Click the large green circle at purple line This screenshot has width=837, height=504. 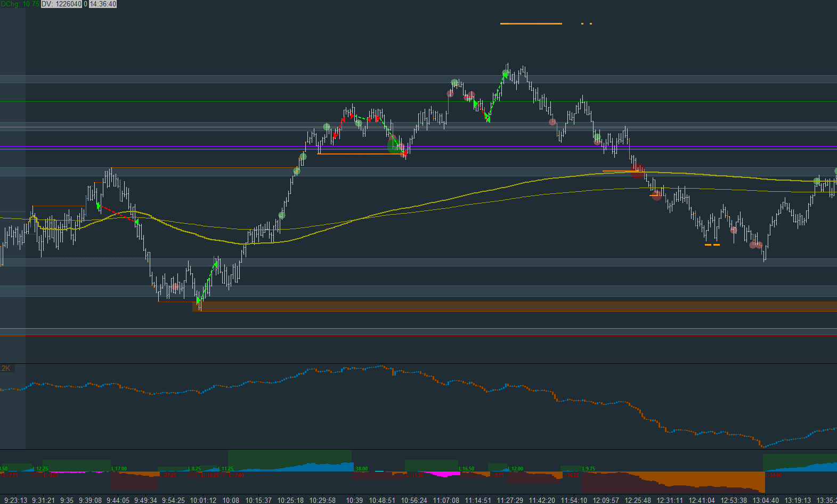[395, 145]
